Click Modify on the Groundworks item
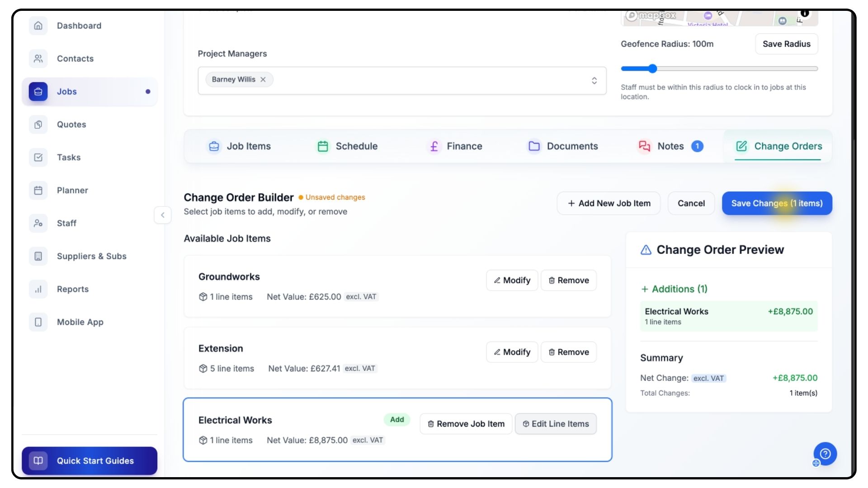 point(512,281)
